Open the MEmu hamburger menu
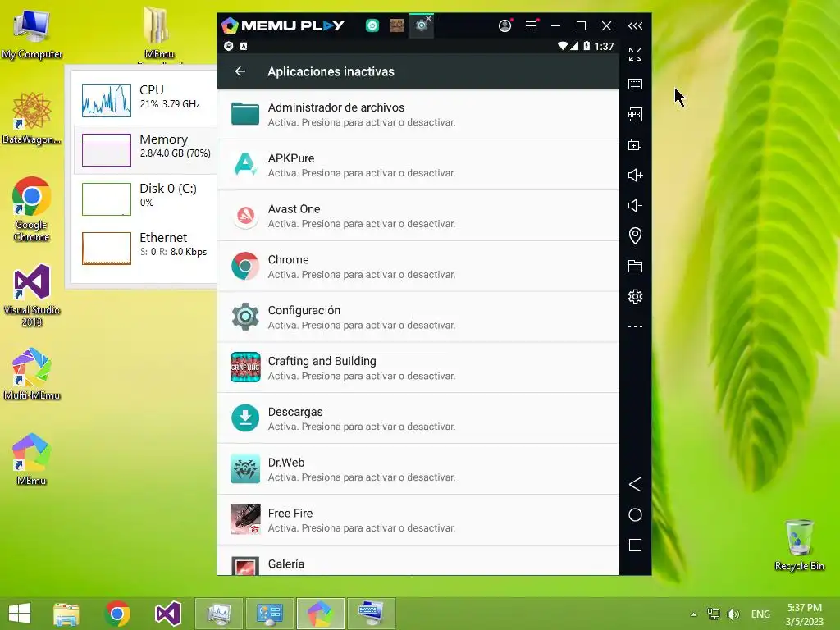The image size is (840, 630). (x=531, y=25)
